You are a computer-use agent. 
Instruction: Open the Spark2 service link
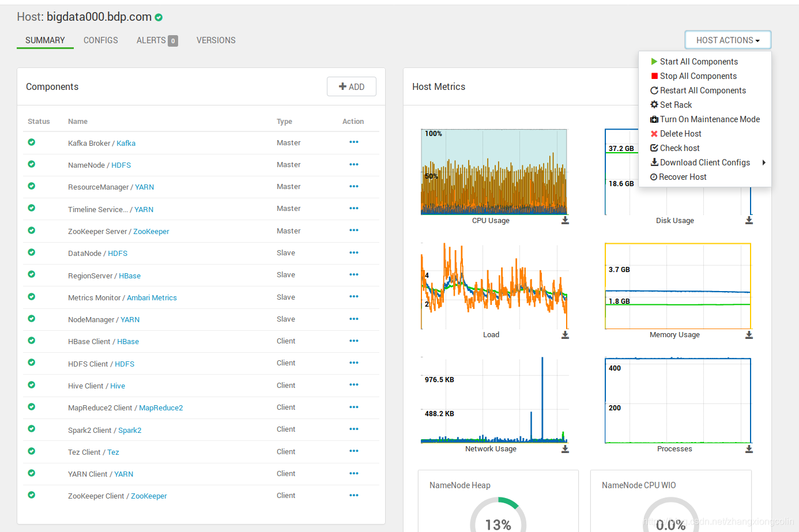[130, 430]
